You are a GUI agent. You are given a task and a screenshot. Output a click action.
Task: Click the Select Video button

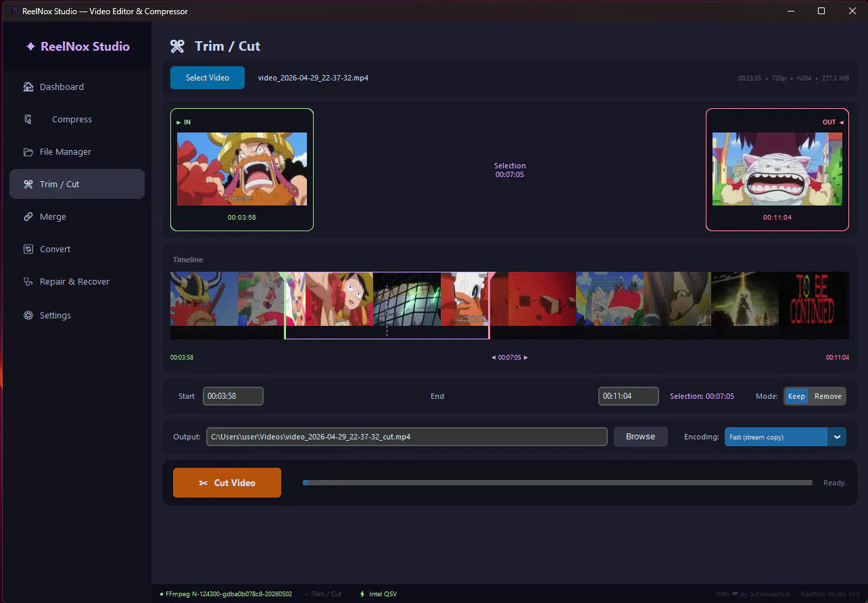[x=208, y=78]
